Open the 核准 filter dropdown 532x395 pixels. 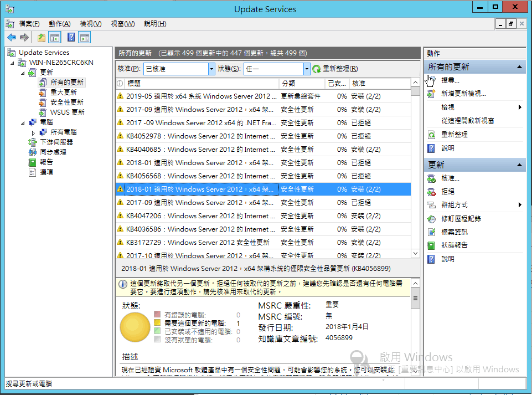click(211, 69)
